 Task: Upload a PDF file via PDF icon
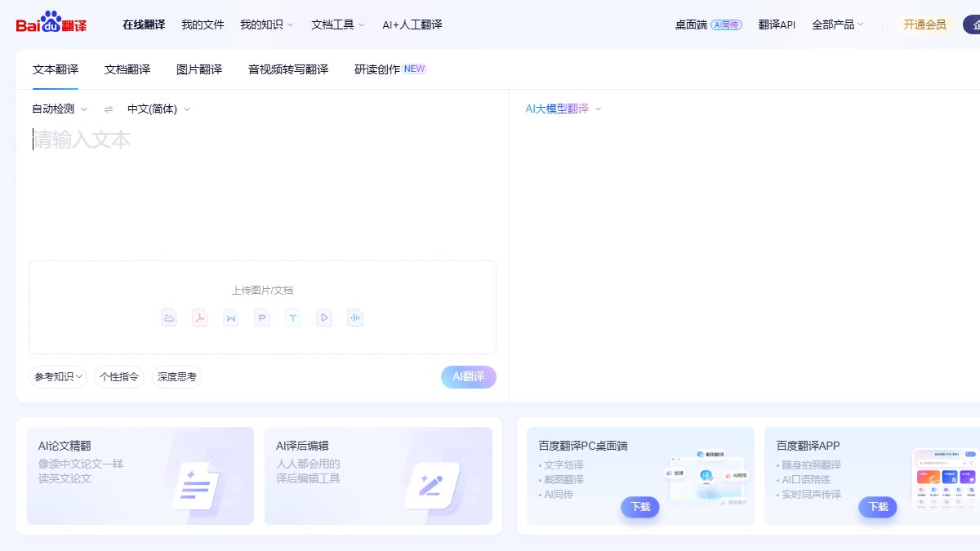pos(200,318)
